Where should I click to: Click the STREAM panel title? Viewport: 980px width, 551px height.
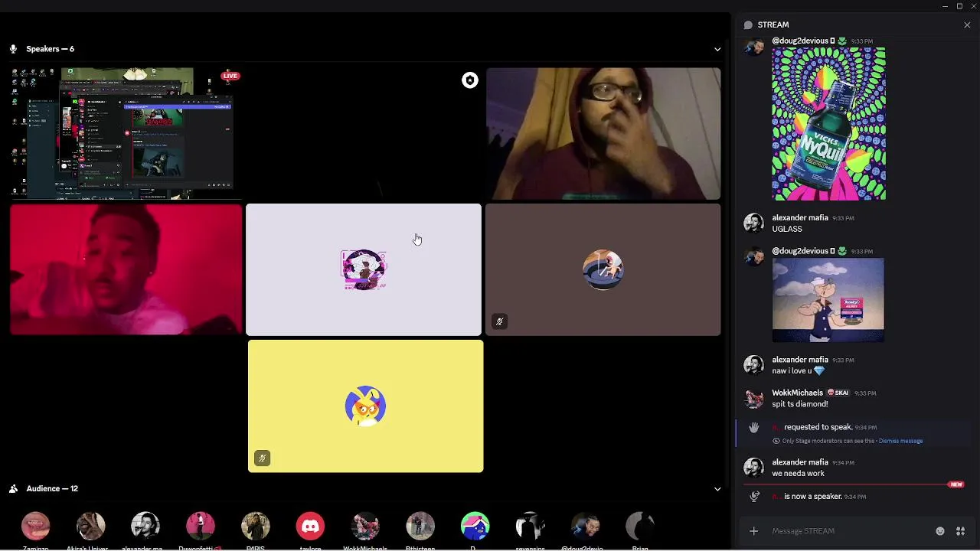click(x=773, y=25)
